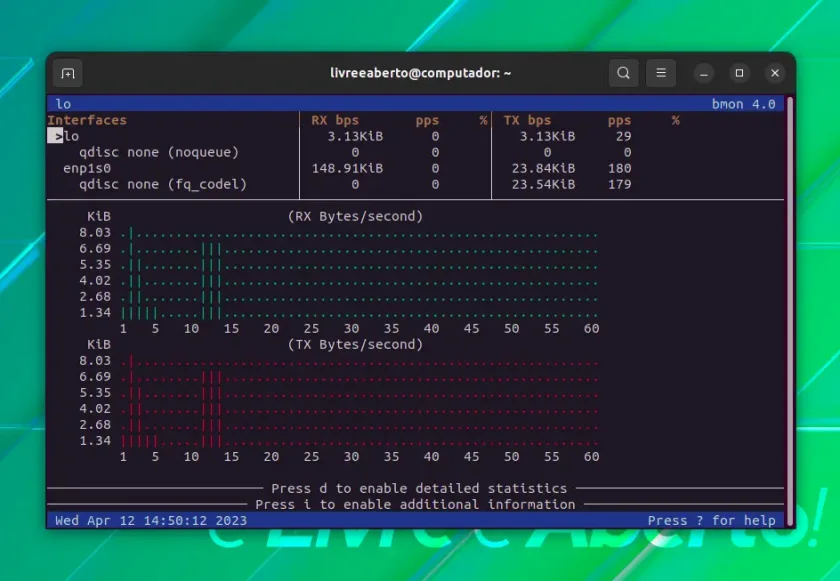Maximize the terminal window

739,73
